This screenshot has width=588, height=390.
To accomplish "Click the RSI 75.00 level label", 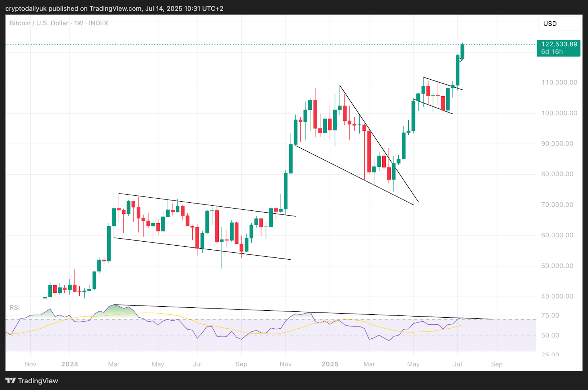I will coord(550,315).
